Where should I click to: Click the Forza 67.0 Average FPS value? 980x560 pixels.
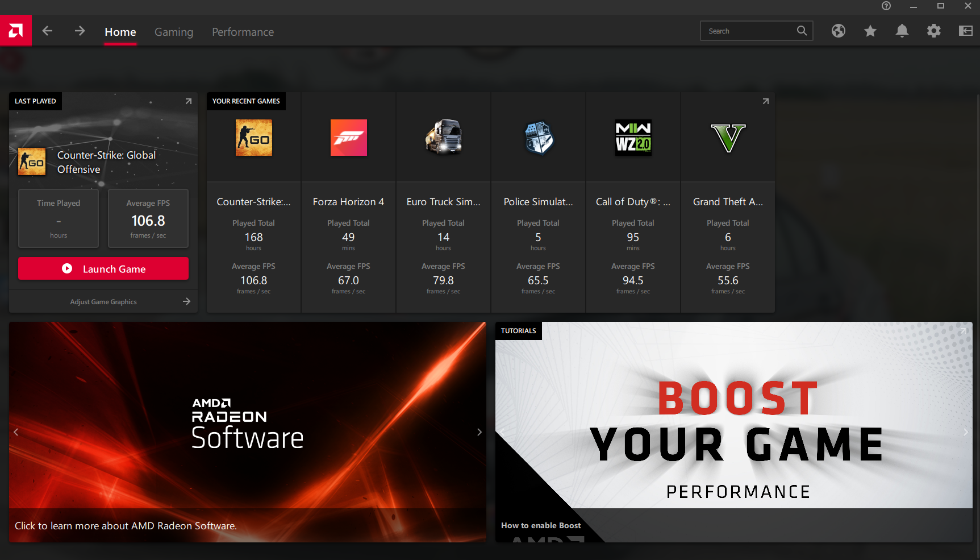(x=348, y=280)
